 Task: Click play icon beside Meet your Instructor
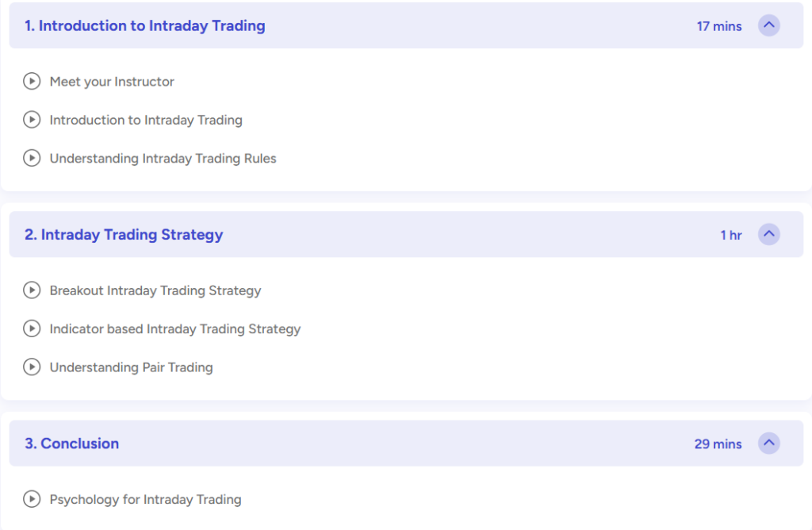(32, 82)
